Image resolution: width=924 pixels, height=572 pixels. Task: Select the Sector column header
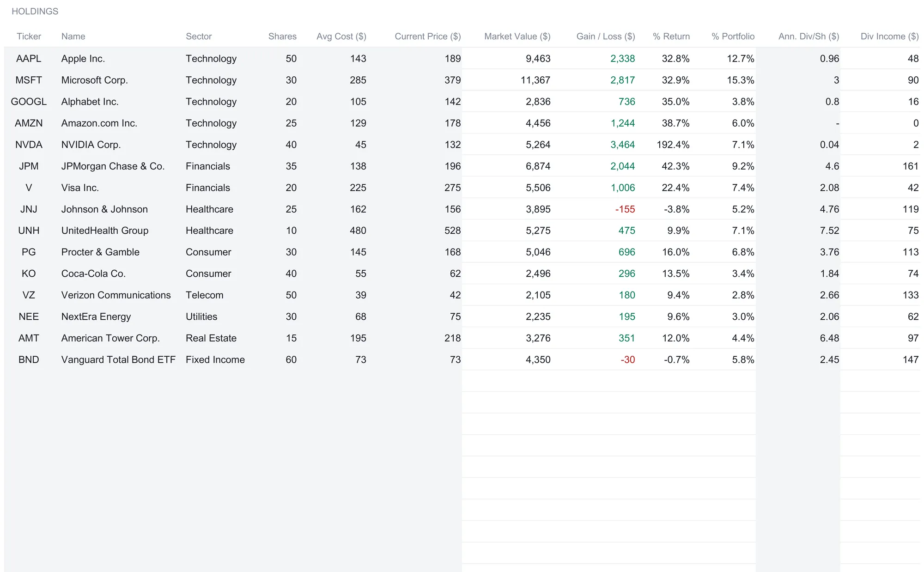199,37
